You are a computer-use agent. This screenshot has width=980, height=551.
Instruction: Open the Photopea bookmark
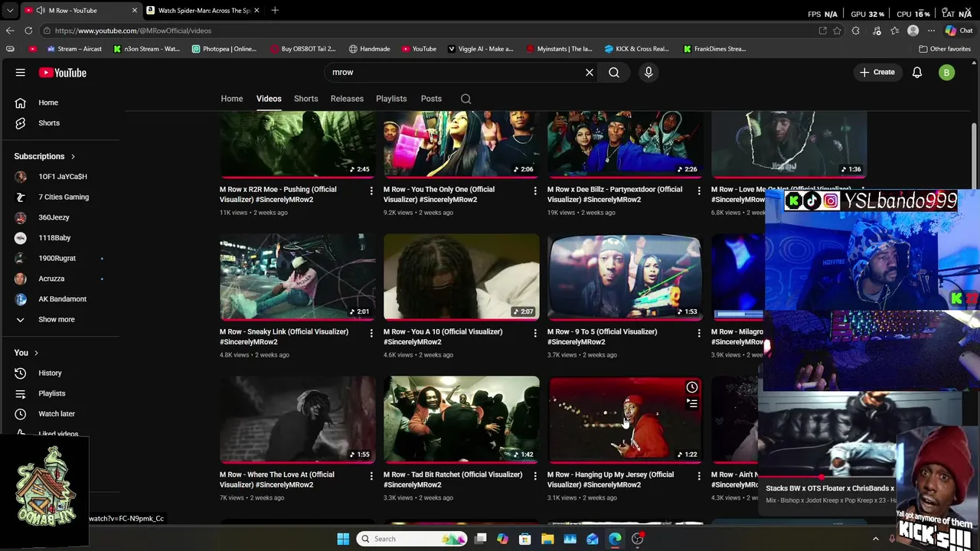tap(224, 49)
